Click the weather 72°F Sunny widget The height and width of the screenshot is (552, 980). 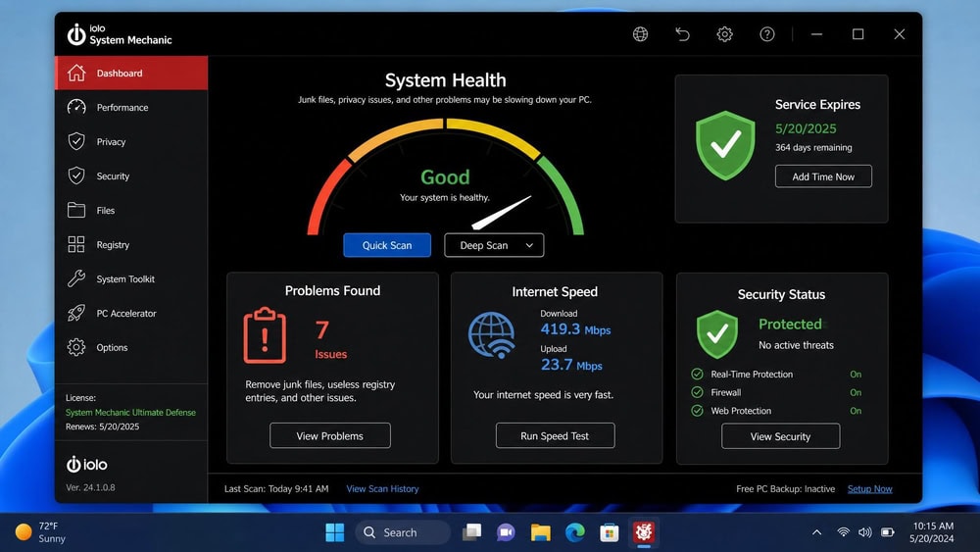point(40,532)
